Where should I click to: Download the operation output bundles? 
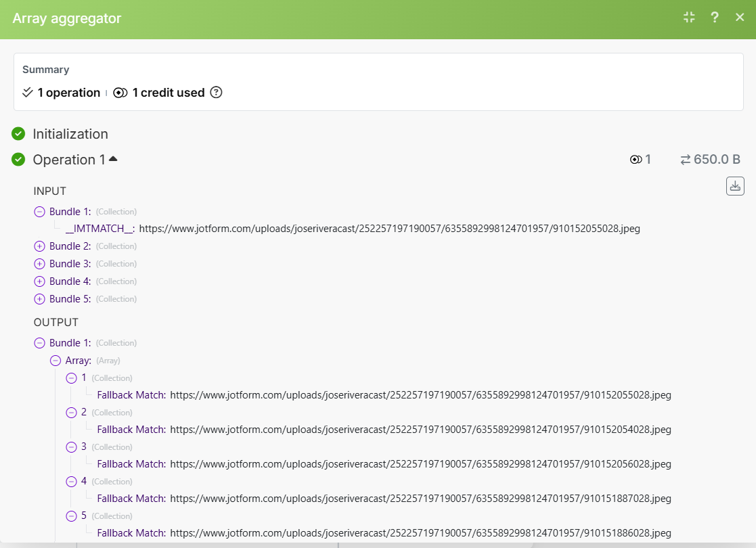(735, 186)
